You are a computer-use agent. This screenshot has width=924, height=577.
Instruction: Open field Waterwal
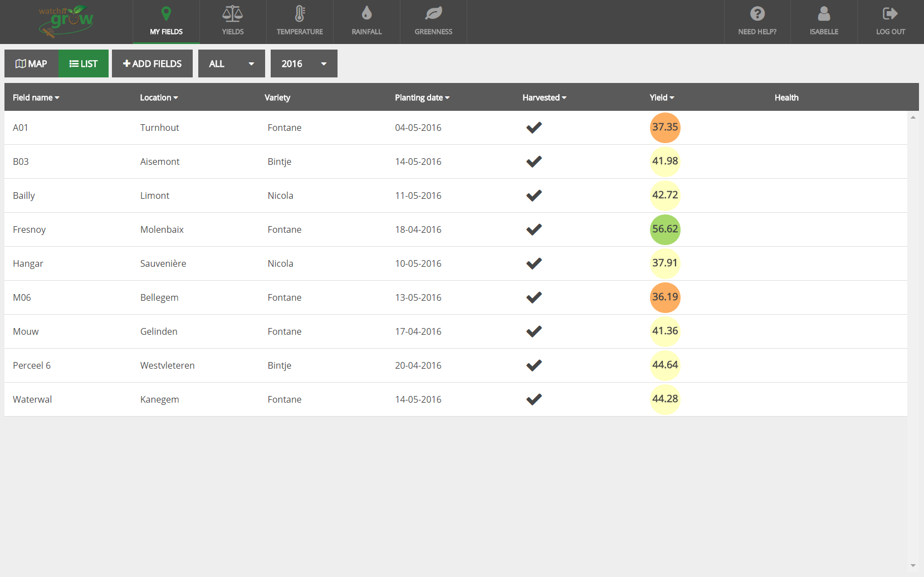[32, 399]
